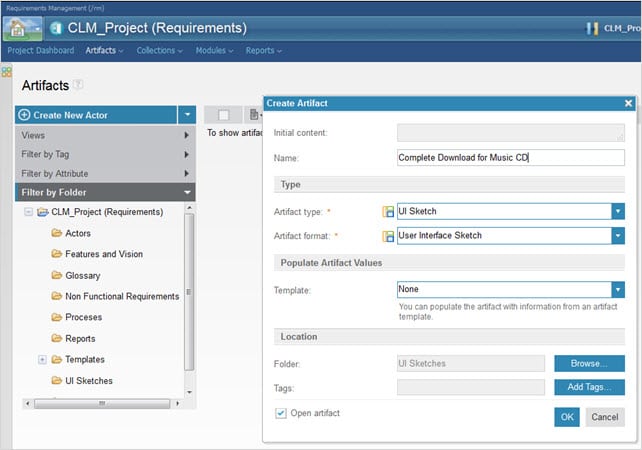Click the Artifact type UI Sketch icon

click(x=388, y=212)
